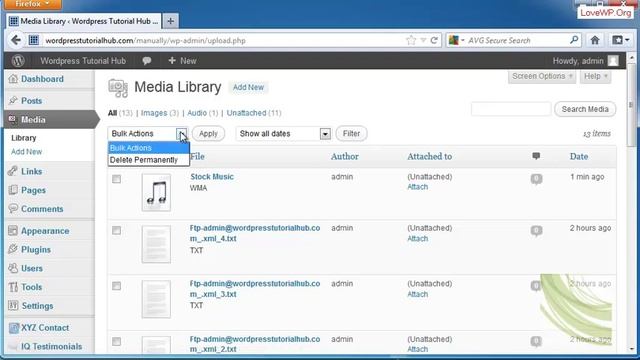Viewport: 640px width, 360px height.
Task: Click the search magnifier in AVG box
Action: pos(574,40)
